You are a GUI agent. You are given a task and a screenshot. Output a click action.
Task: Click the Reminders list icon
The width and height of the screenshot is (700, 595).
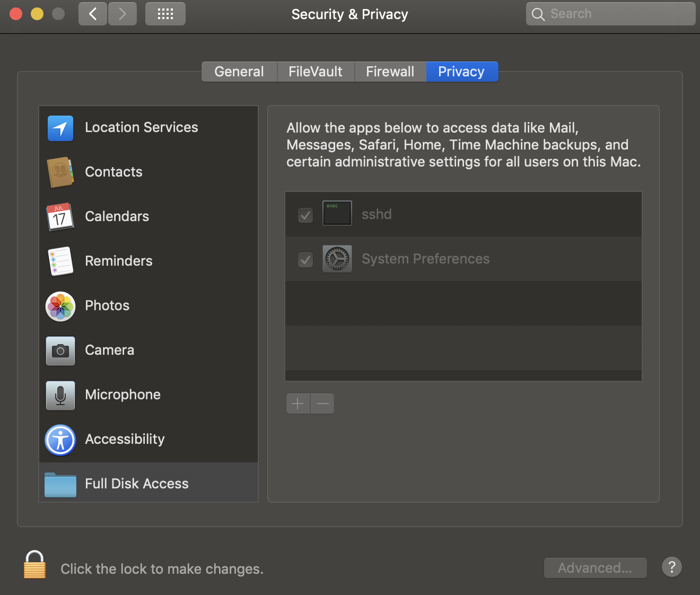click(x=60, y=261)
